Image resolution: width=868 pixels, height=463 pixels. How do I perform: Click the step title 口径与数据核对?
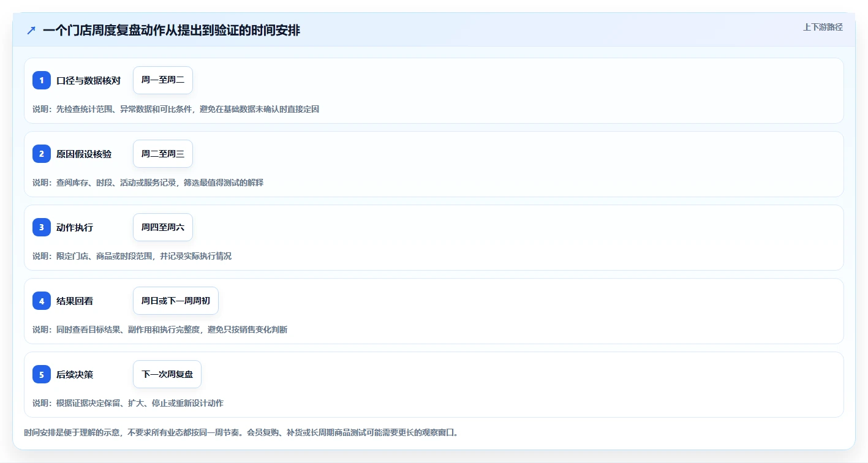88,80
